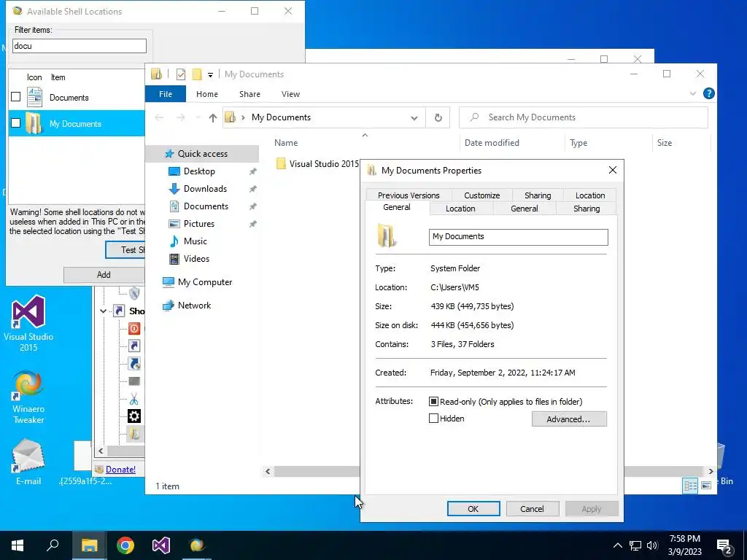Open the address bar history dropdown chevron
Image resolution: width=747 pixels, height=560 pixels.
click(x=414, y=118)
